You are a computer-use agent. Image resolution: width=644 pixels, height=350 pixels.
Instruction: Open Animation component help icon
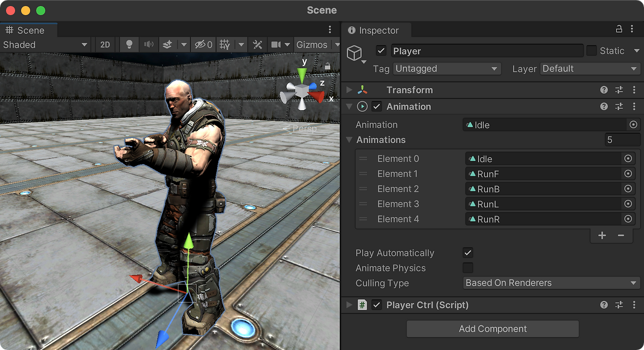pos(604,107)
